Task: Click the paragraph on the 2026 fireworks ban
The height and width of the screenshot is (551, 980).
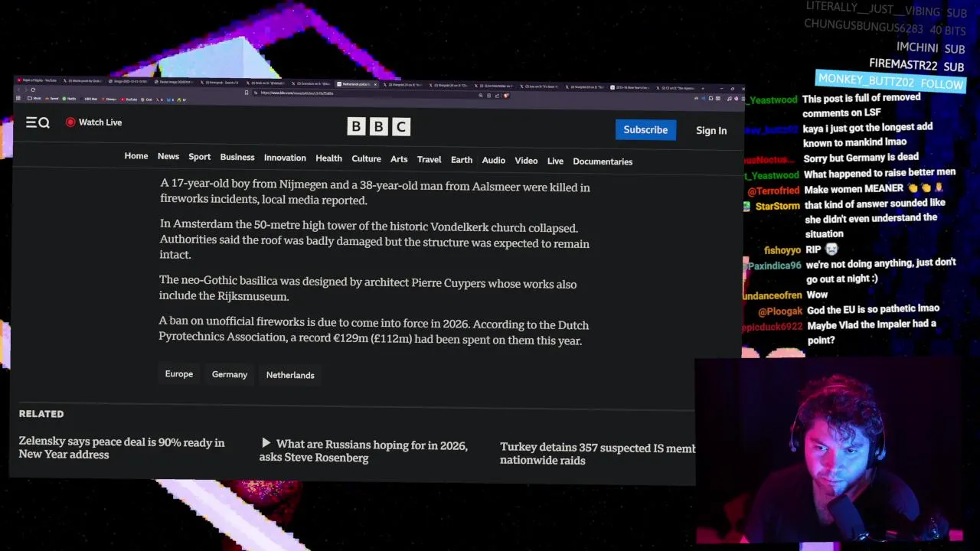Action: pos(374,331)
